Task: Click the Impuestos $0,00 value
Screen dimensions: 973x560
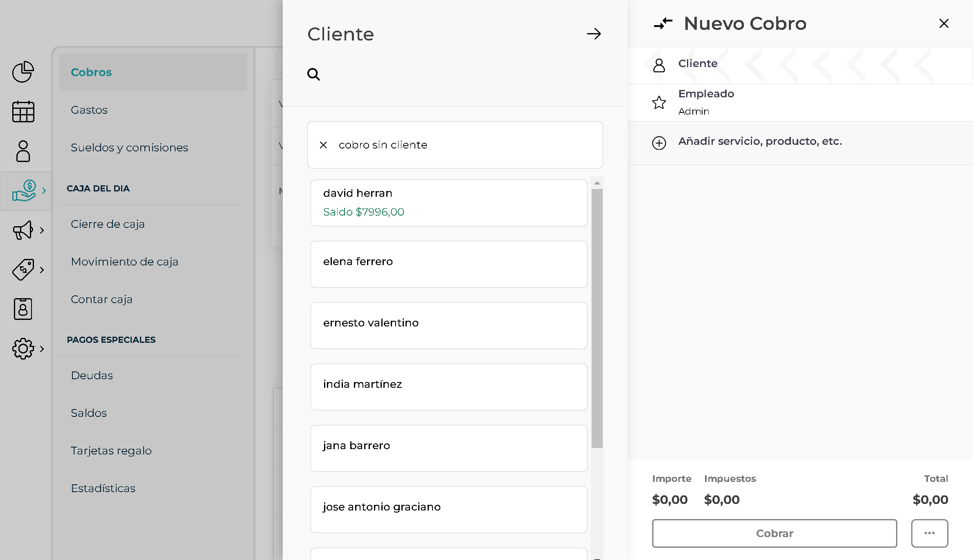Action: [722, 499]
